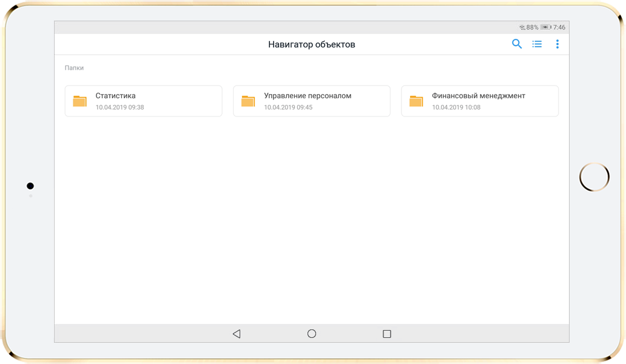
Task: Open the Статистика folder by its name
Action: coord(115,96)
